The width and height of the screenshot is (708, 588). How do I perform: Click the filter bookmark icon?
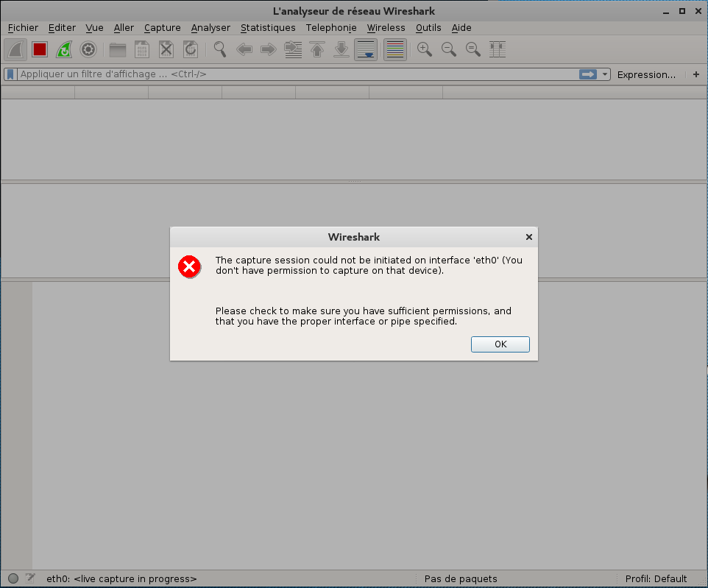click(x=10, y=74)
